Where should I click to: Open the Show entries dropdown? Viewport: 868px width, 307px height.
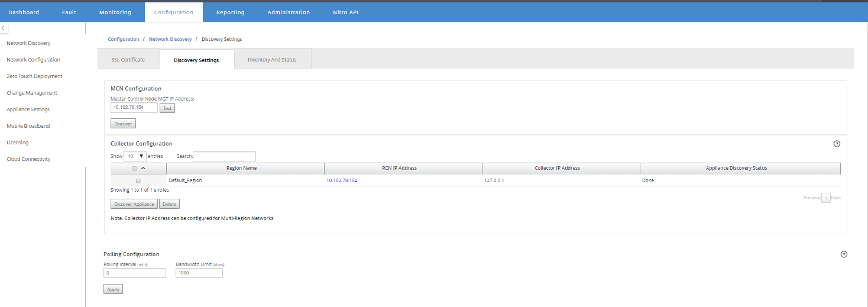tap(135, 156)
